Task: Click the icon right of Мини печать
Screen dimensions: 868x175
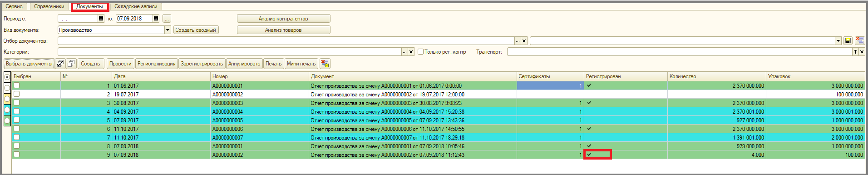Action: click(x=325, y=64)
